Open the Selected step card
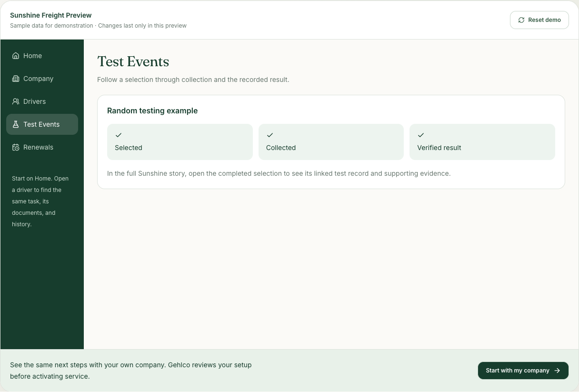 pyautogui.click(x=180, y=142)
